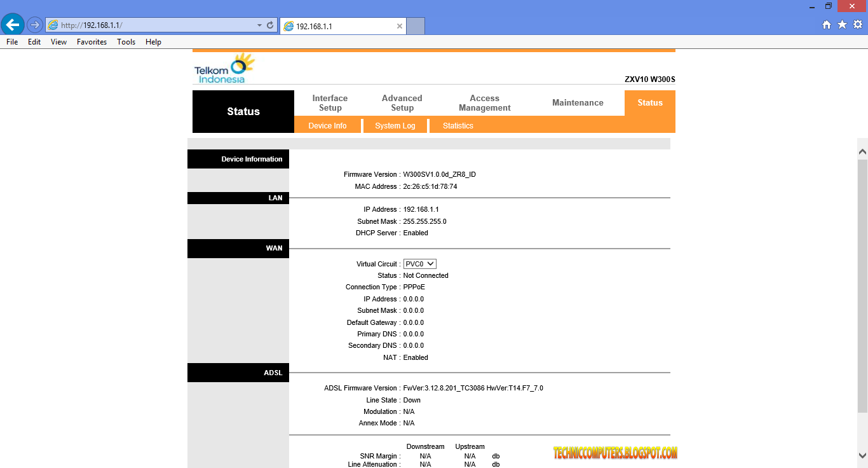868x468 pixels.
Task: Click the Telkom Indonesia logo
Action: pos(223,68)
